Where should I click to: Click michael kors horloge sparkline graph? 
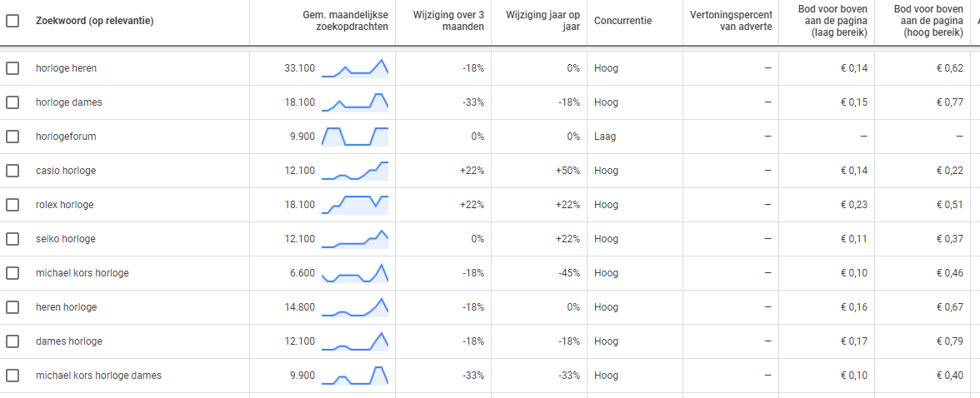tap(355, 273)
